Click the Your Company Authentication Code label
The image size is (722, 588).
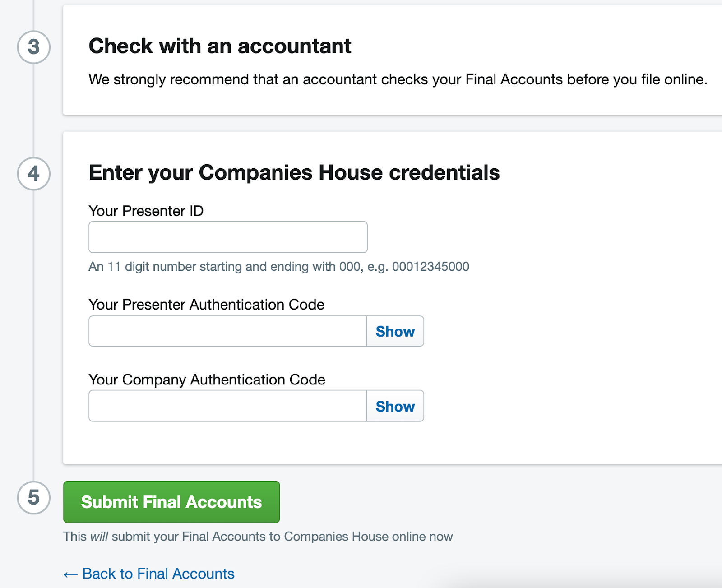point(207,380)
